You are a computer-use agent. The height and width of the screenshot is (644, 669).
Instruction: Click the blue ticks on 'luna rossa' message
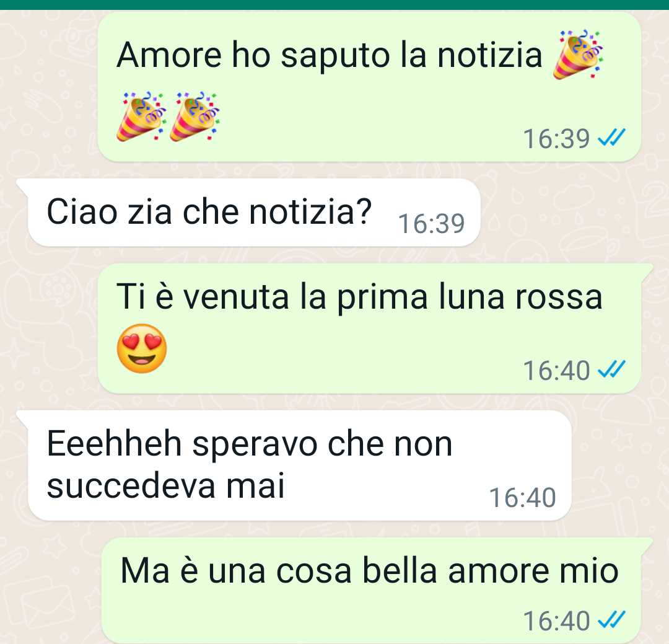click(611, 369)
